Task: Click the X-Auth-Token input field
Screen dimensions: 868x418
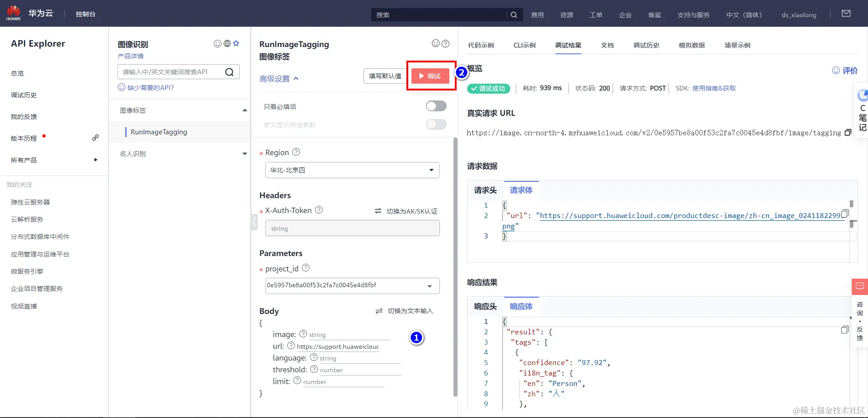Action: [x=353, y=228]
